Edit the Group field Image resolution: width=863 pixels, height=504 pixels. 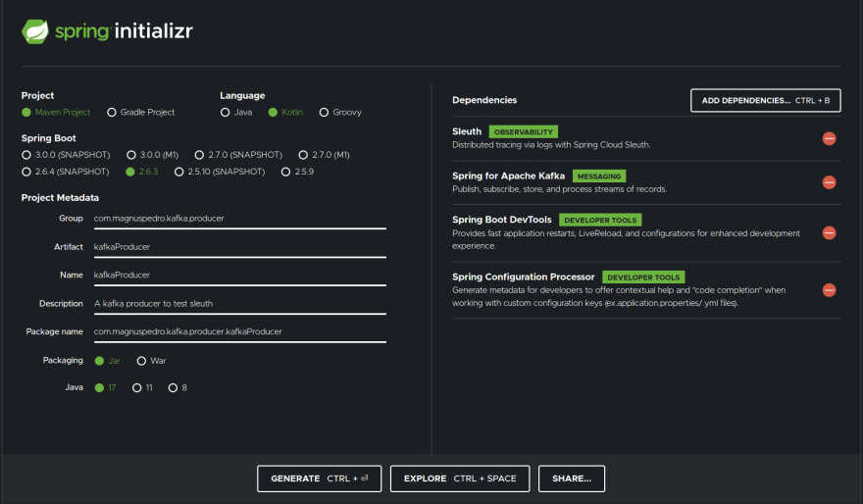click(240, 219)
